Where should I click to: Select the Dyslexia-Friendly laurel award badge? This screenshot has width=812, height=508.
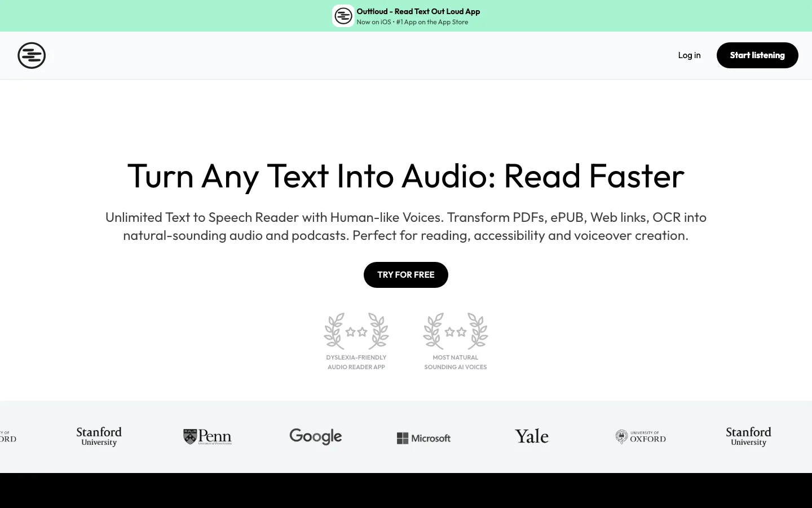point(356,331)
